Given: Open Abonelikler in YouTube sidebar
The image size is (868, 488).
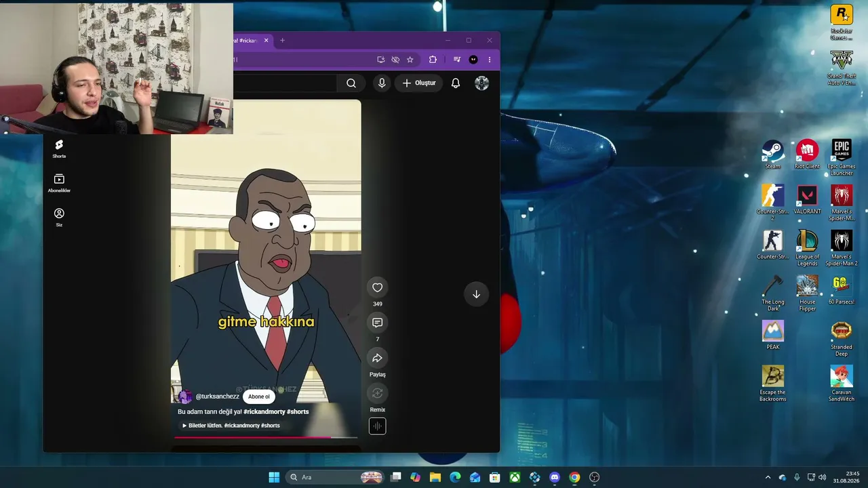Looking at the screenshot, I should coord(59,182).
